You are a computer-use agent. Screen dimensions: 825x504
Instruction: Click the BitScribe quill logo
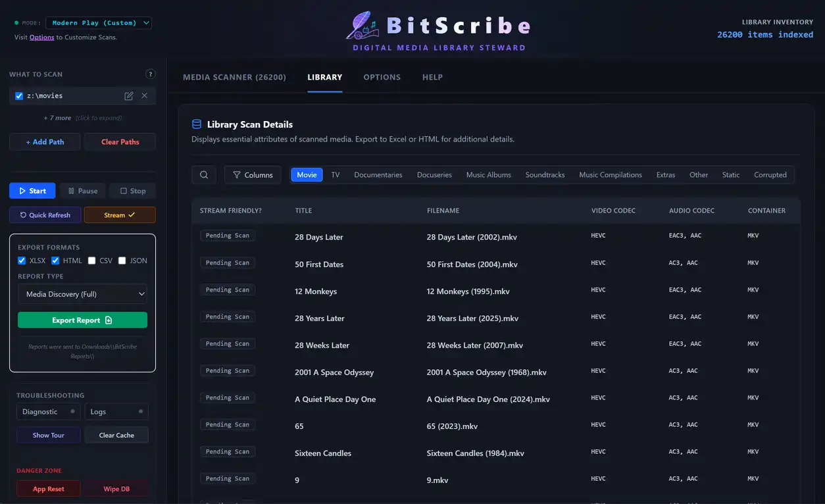coord(362,26)
